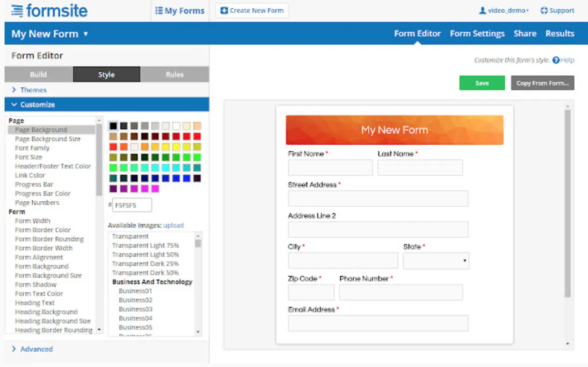Click the hex color code input field
The width and height of the screenshot is (588, 367).
click(132, 205)
